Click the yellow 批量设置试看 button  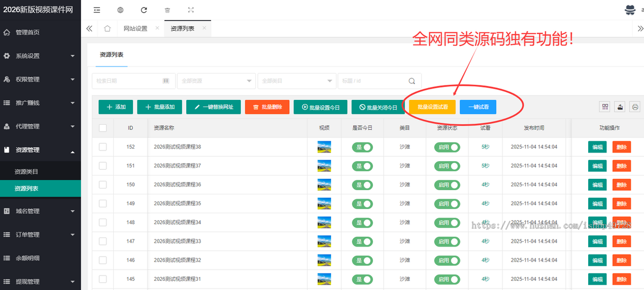(x=433, y=107)
